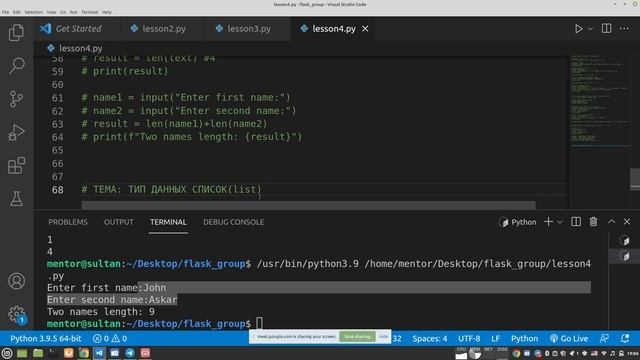This screenshot has height=360, width=640.
Task: Open the File menu
Action: pyautogui.click(x=5, y=12)
